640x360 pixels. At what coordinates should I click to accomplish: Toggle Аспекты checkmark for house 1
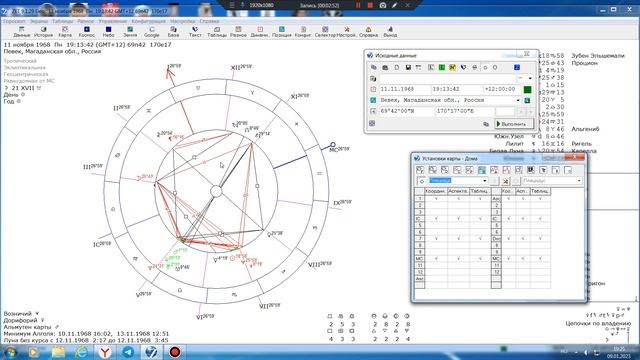(x=458, y=199)
